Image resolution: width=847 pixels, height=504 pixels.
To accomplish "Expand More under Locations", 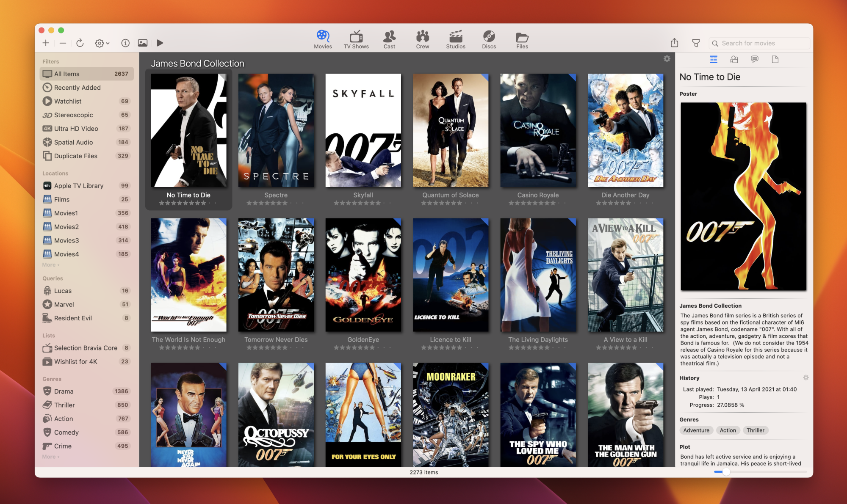I will point(51,265).
